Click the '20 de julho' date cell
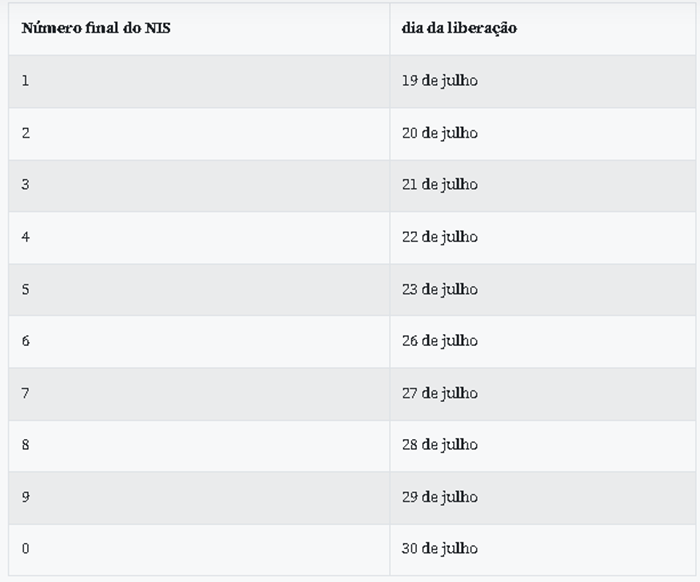This screenshot has height=582, width=700. [x=440, y=133]
